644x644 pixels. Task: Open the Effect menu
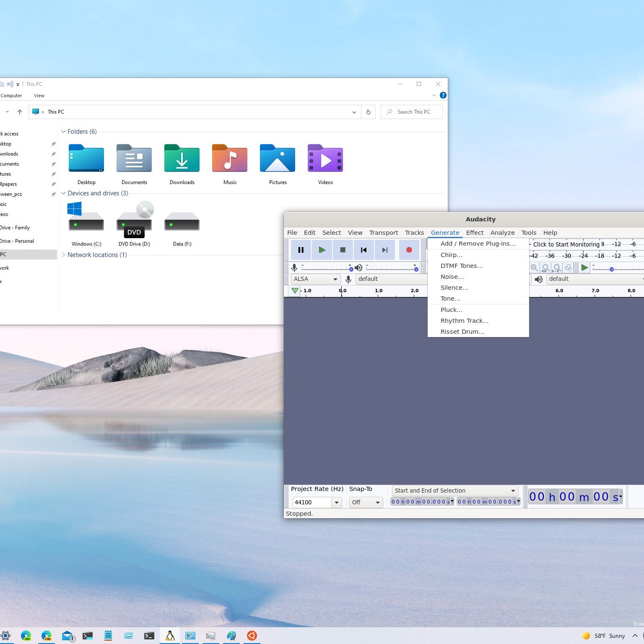[475, 233]
